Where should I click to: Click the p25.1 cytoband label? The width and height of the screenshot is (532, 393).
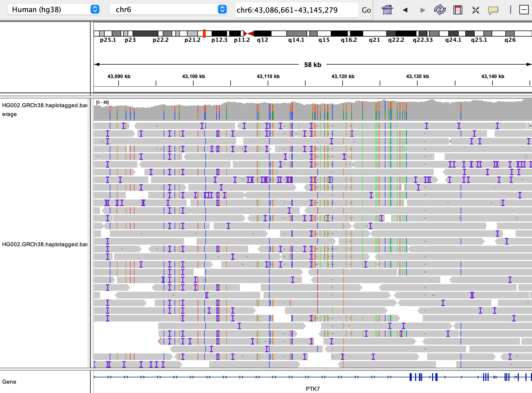tap(108, 40)
